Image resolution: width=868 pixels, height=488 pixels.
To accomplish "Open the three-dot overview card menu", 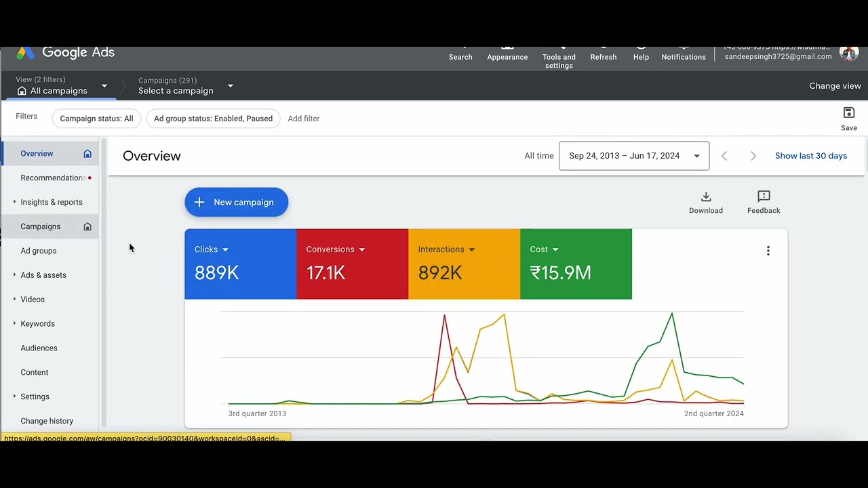I will click(x=768, y=251).
